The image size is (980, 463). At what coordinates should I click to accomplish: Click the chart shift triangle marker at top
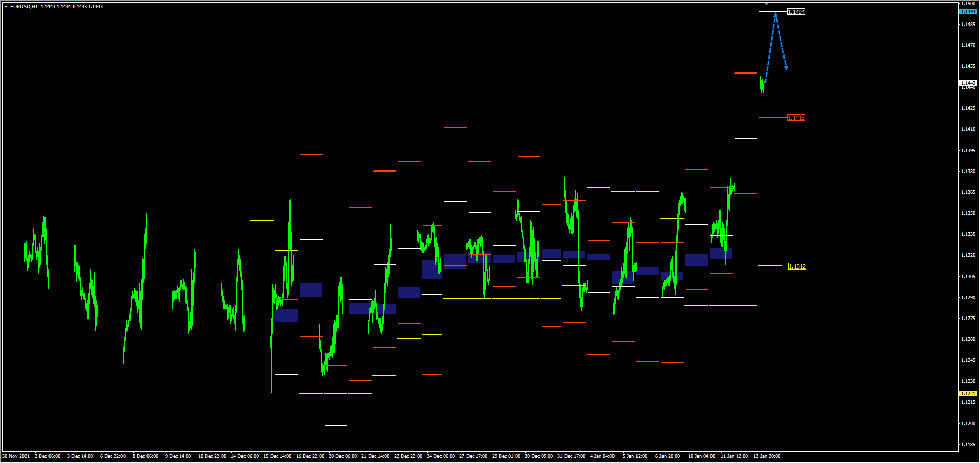(x=766, y=4)
